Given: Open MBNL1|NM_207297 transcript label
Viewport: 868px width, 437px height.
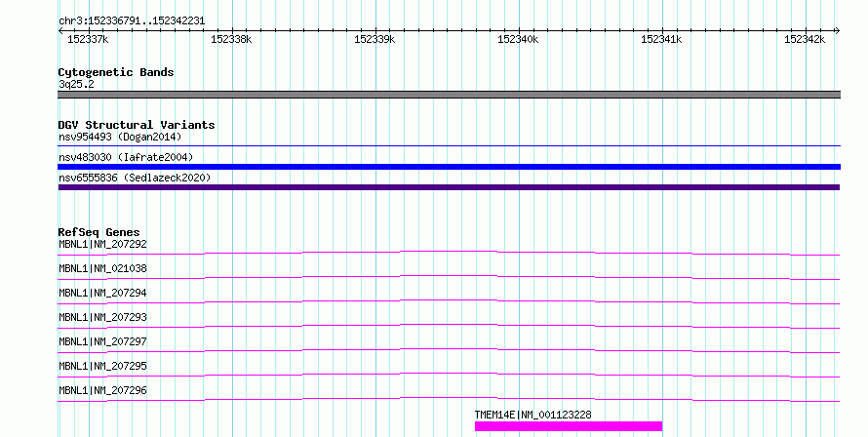Looking at the screenshot, I should 103,341.
